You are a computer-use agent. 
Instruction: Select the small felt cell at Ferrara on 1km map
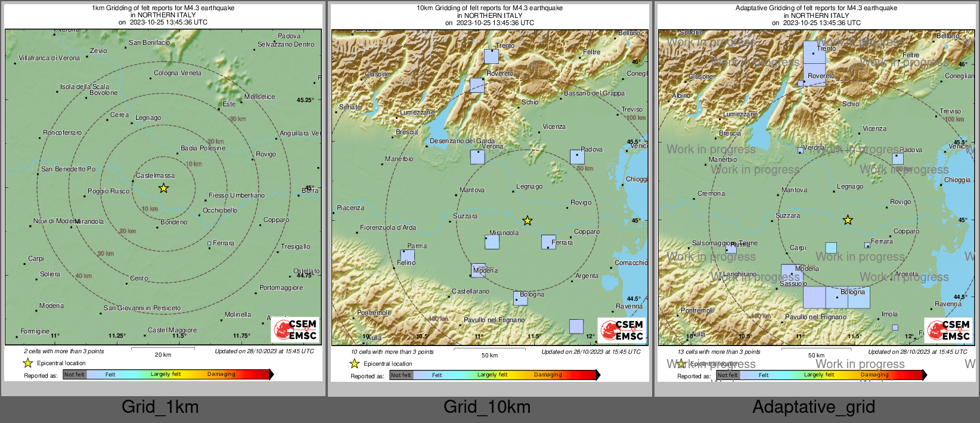(209, 243)
